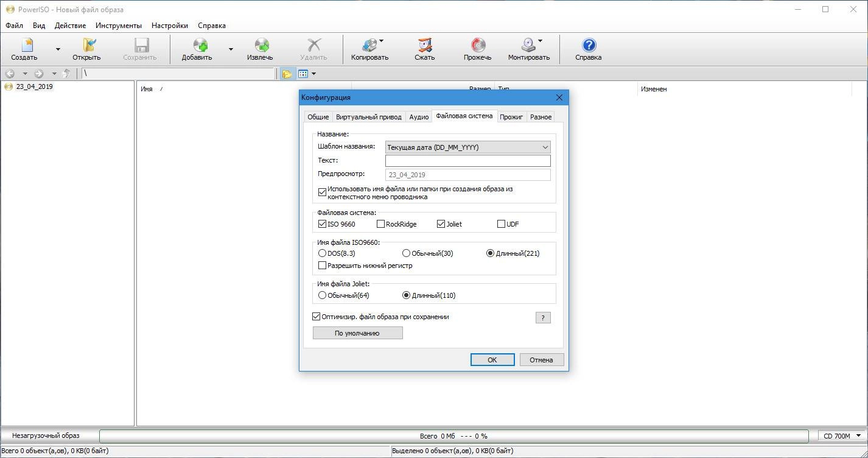Click the Незагрузочный образ status label

(x=46, y=436)
